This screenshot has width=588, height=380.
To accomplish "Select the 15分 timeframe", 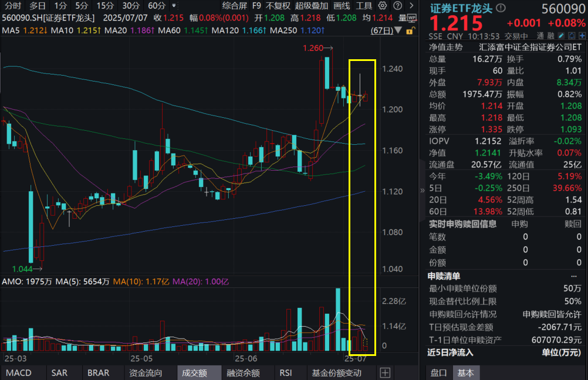I will [x=105, y=6].
